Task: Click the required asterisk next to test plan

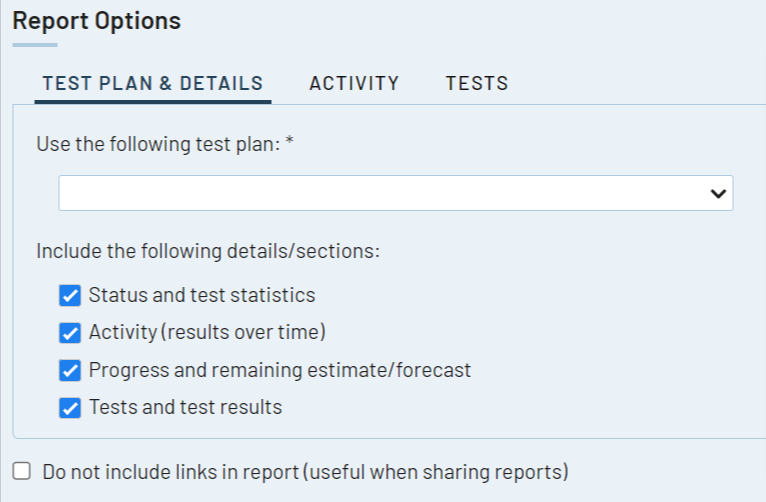Action: [290, 142]
